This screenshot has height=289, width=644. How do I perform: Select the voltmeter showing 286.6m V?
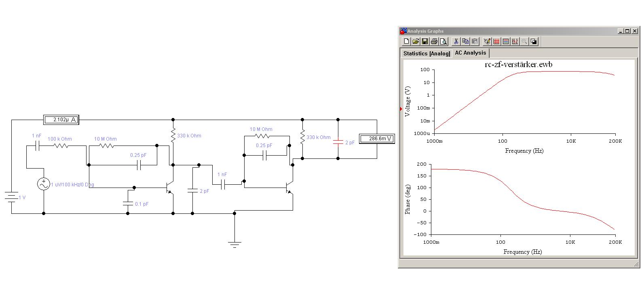pos(376,139)
